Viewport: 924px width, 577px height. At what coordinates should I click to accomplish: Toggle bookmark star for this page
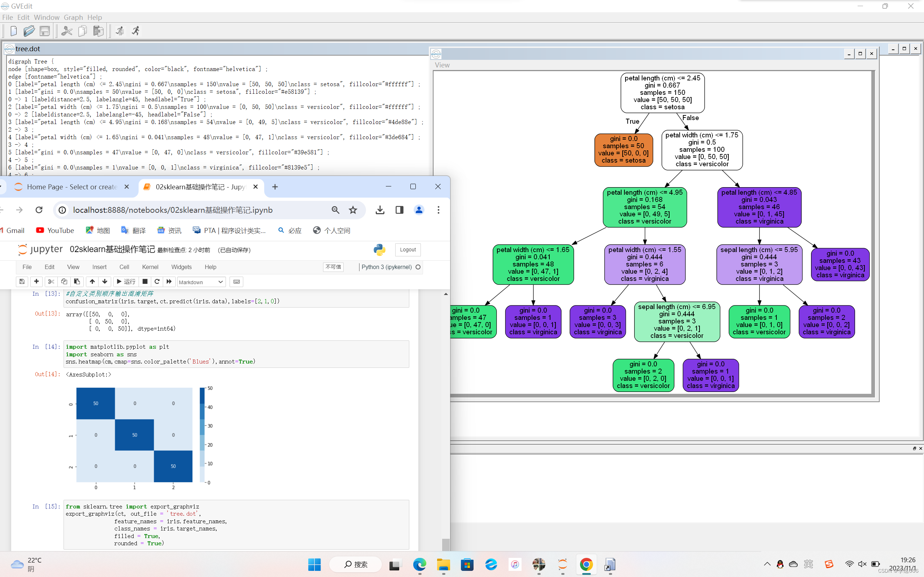[x=353, y=210]
